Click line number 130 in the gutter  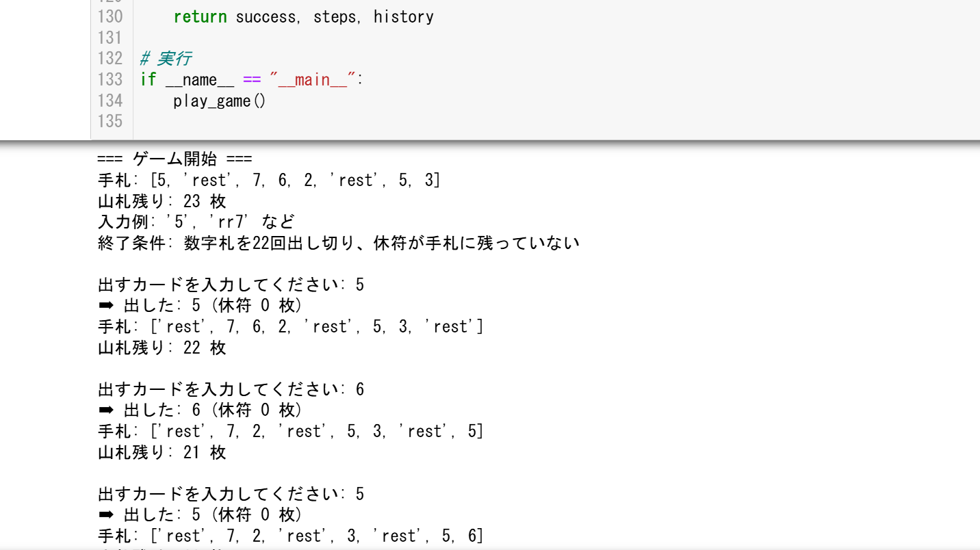[109, 16]
